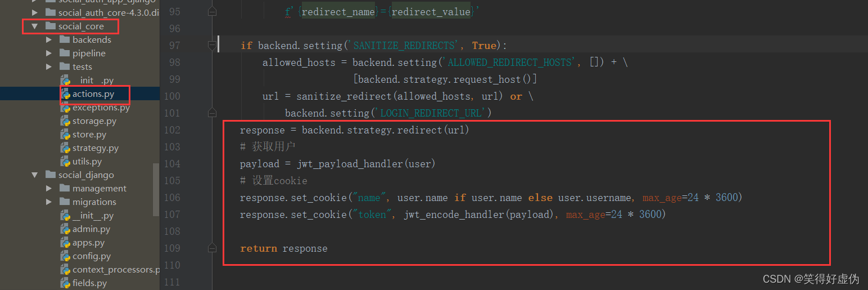
Task: Open actions.py Python file icon
Action: click(65, 94)
